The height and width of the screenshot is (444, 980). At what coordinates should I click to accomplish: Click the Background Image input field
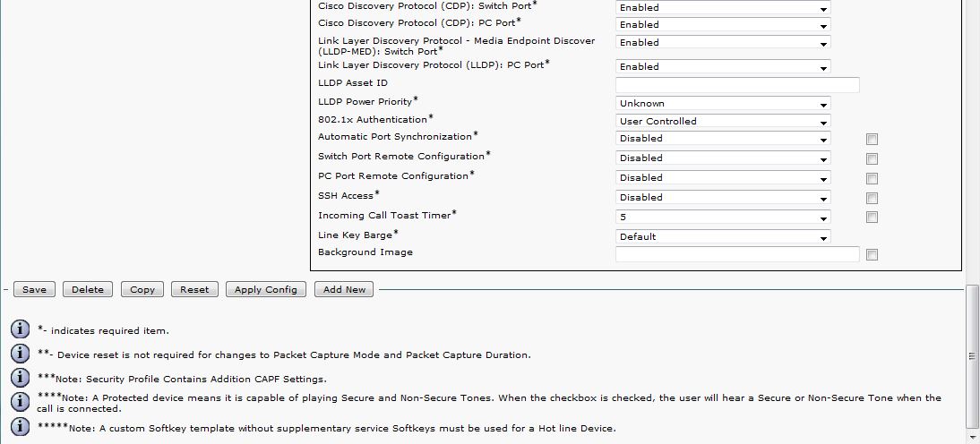pos(737,254)
